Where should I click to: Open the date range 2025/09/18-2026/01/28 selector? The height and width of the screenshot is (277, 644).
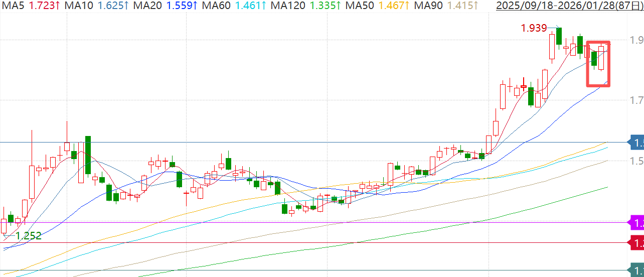tap(568, 6)
